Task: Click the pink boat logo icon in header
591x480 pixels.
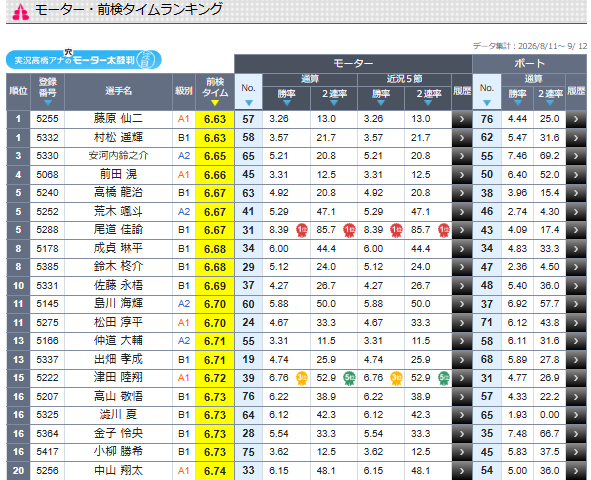Action: coord(20,12)
